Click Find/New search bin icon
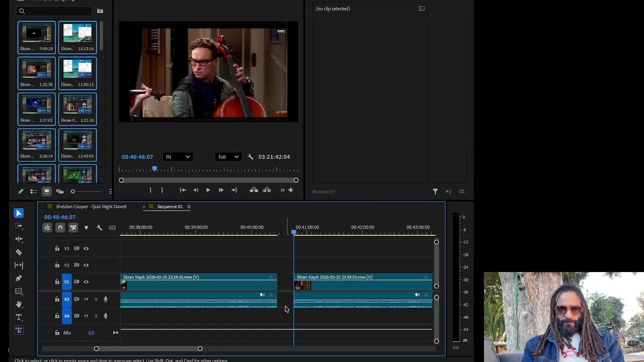The image size is (644, 362). [x=100, y=11]
